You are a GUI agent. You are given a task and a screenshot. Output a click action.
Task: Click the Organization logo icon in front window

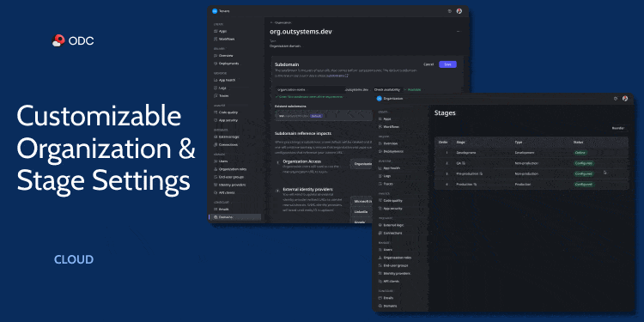click(x=380, y=99)
